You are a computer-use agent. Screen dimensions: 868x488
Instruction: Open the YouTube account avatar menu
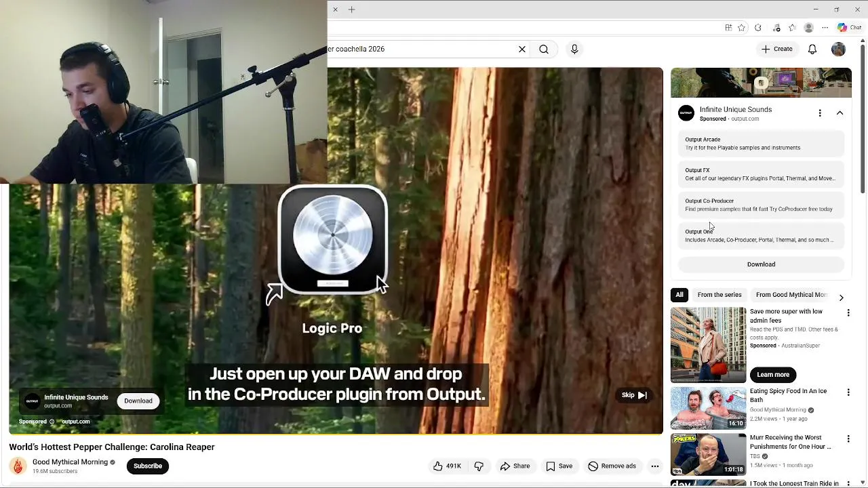839,49
